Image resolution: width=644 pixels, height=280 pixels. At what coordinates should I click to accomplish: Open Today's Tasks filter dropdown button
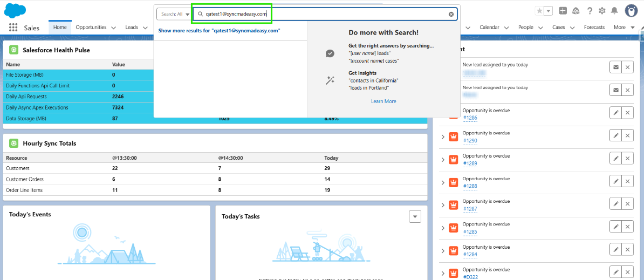pyautogui.click(x=415, y=216)
